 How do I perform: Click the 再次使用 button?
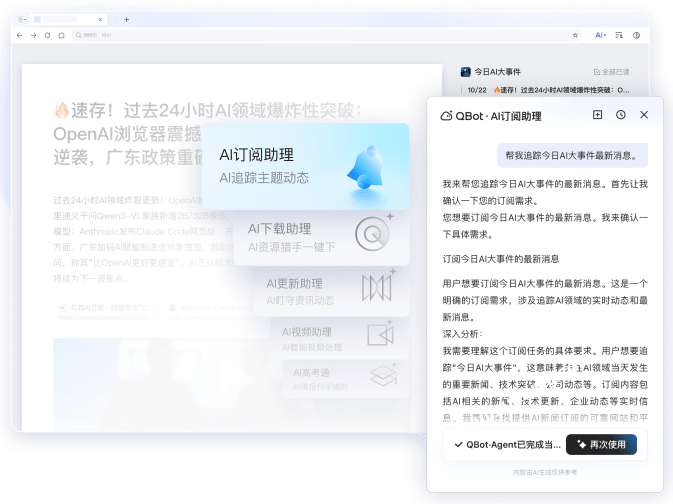601,444
